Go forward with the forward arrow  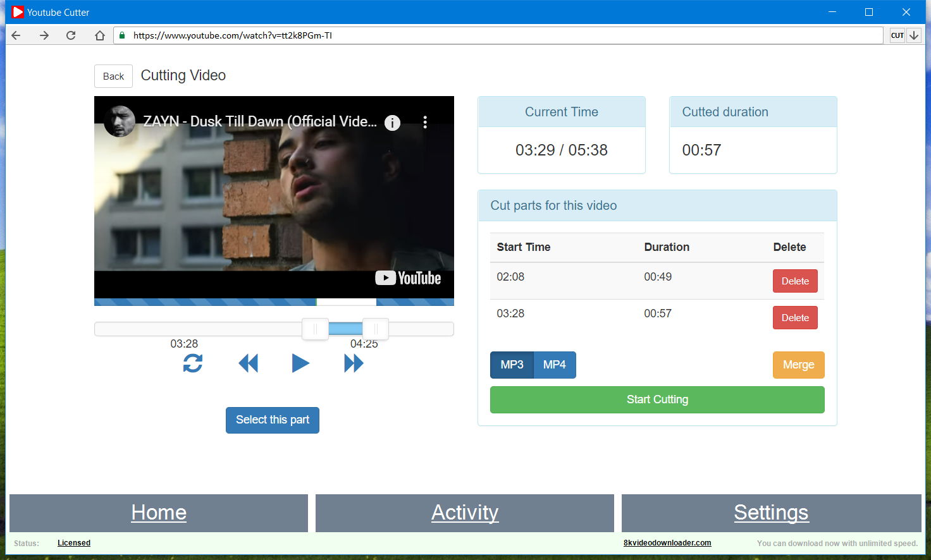coord(44,35)
